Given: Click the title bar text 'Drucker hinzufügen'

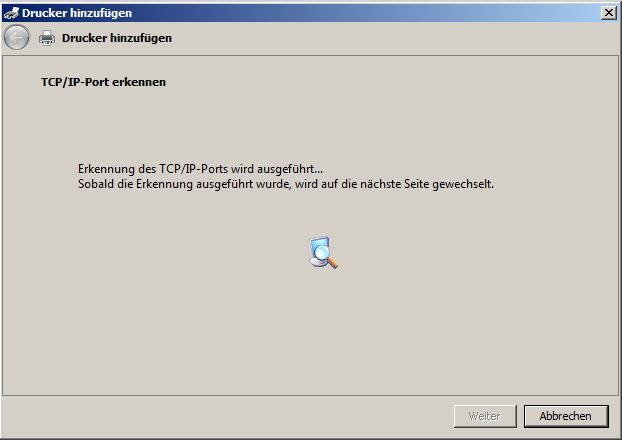Looking at the screenshot, I should pos(77,13).
